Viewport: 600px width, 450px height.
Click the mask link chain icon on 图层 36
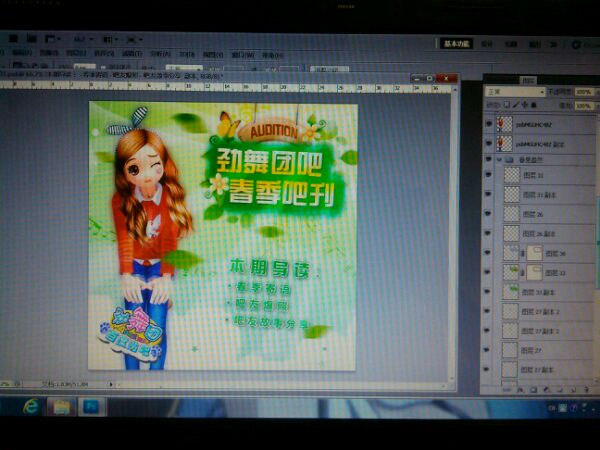click(x=523, y=253)
